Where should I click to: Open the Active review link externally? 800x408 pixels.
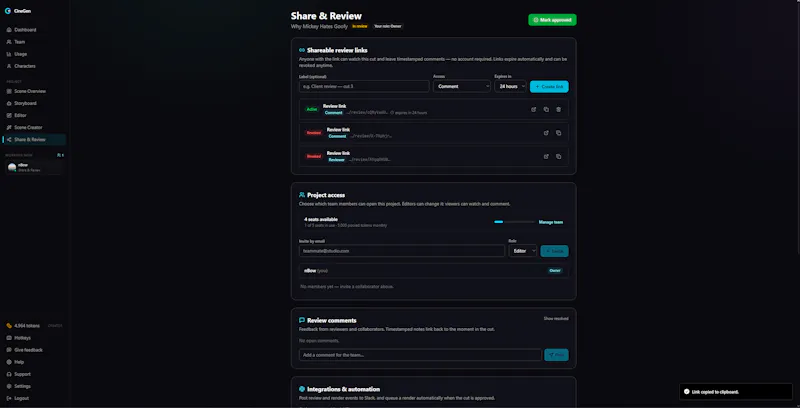534,110
